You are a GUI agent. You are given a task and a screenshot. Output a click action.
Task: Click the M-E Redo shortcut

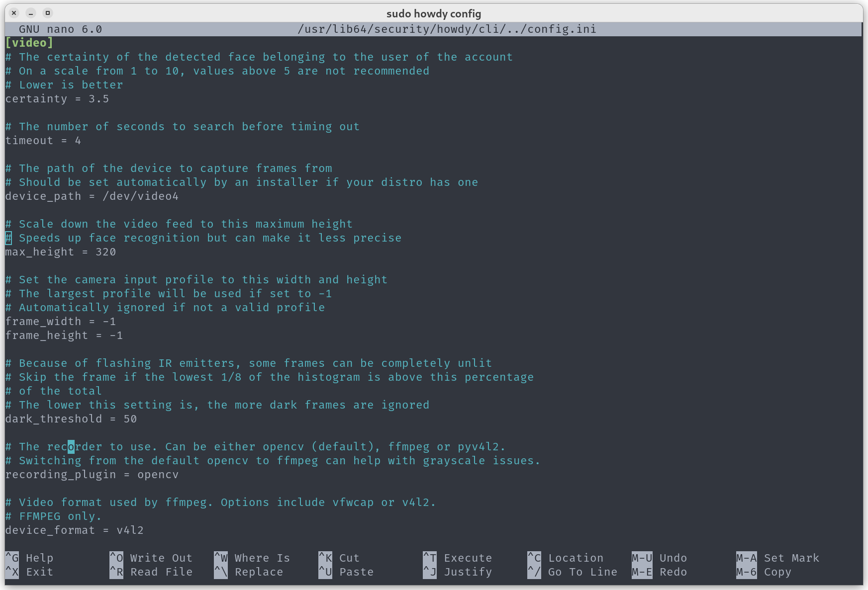pyautogui.click(x=659, y=572)
